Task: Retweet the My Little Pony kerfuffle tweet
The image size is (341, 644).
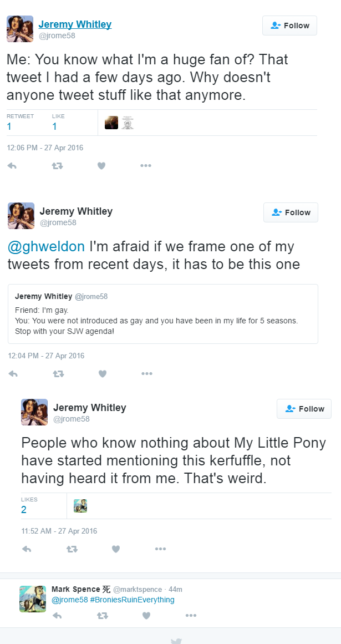Action: click(x=71, y=549)
